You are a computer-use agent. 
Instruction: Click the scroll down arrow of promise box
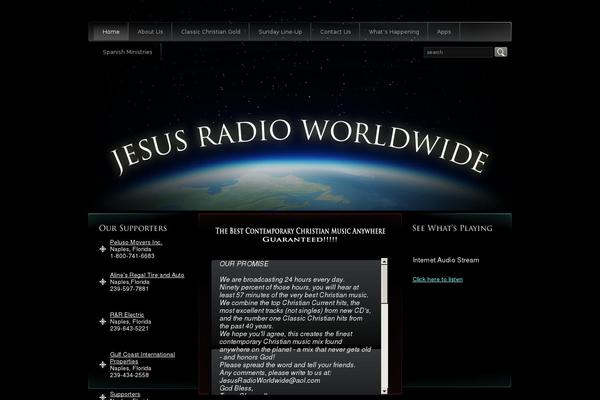coord(384,391)
